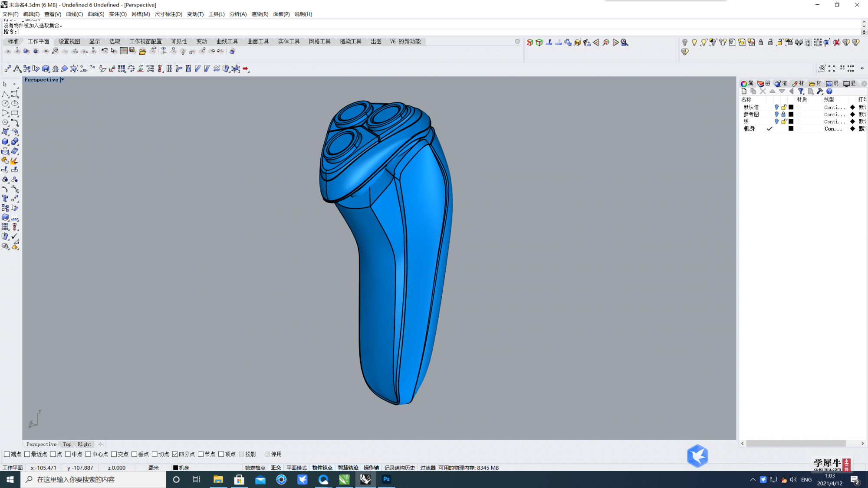Choose the polyline drawing tool
Screen dimensions: 868x488
(5, 94)
